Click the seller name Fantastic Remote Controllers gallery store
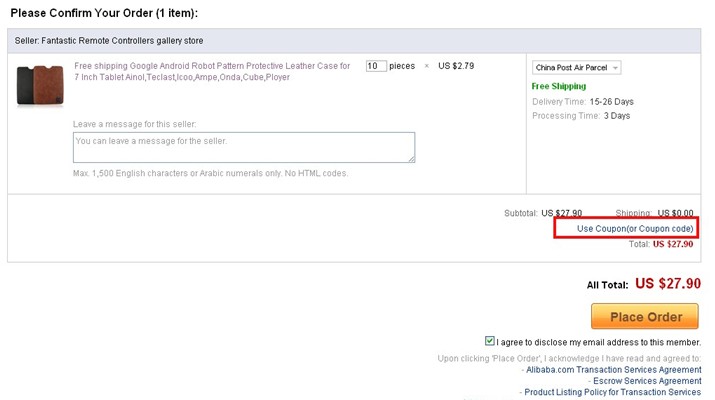The width and height of the screenshot is (715, 400). tap(122, 41)
